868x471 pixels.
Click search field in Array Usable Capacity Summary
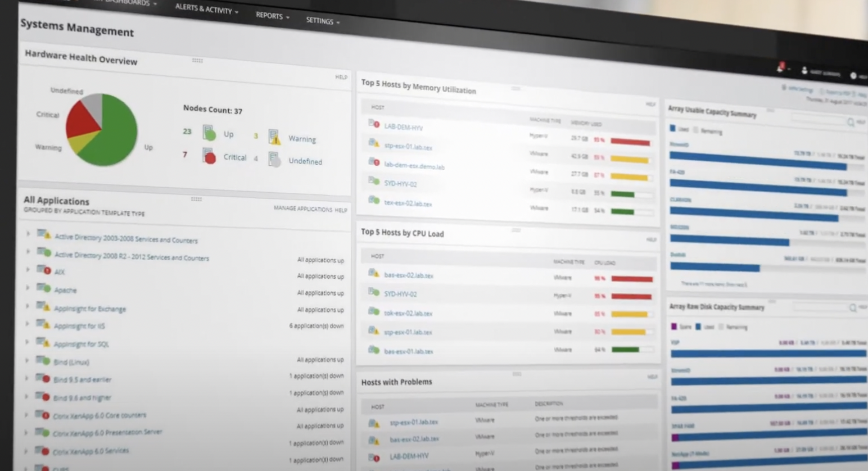pyautogui.click(x=819, y=119)
